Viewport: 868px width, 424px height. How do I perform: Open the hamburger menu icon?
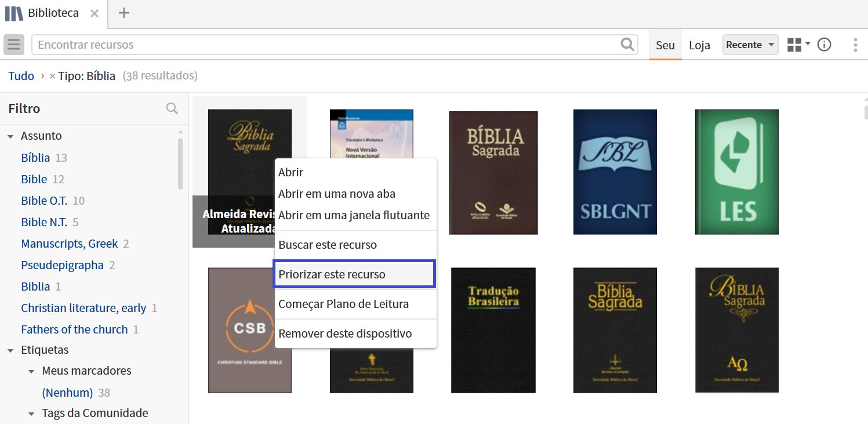pyautogui.click(x=13, y=45)
